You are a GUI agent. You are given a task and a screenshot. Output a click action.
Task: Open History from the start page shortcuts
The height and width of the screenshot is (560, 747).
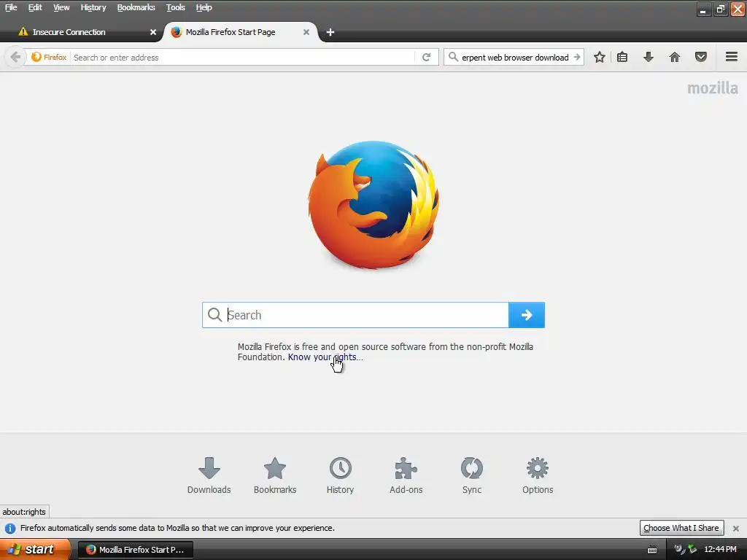pos(340,475)
